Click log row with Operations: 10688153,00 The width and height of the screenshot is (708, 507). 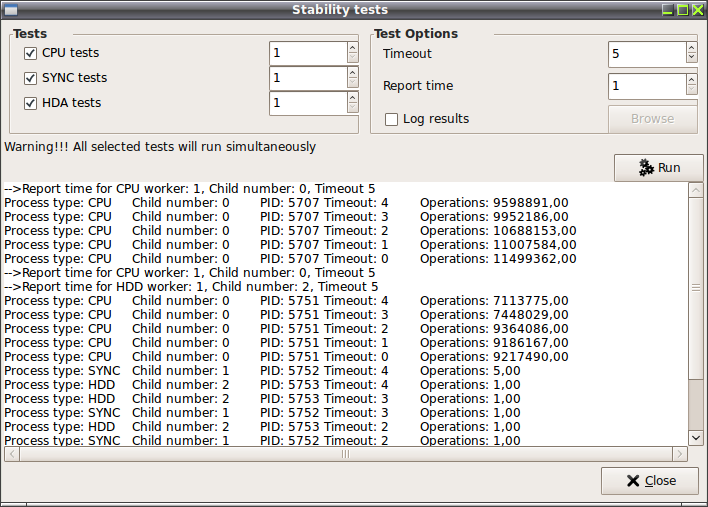tap(290, 231)
